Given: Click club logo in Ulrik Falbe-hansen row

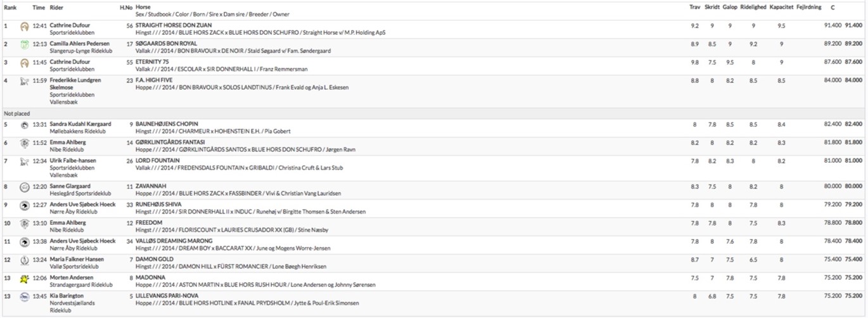Looking at the screenshot, I should click(24, 161).
